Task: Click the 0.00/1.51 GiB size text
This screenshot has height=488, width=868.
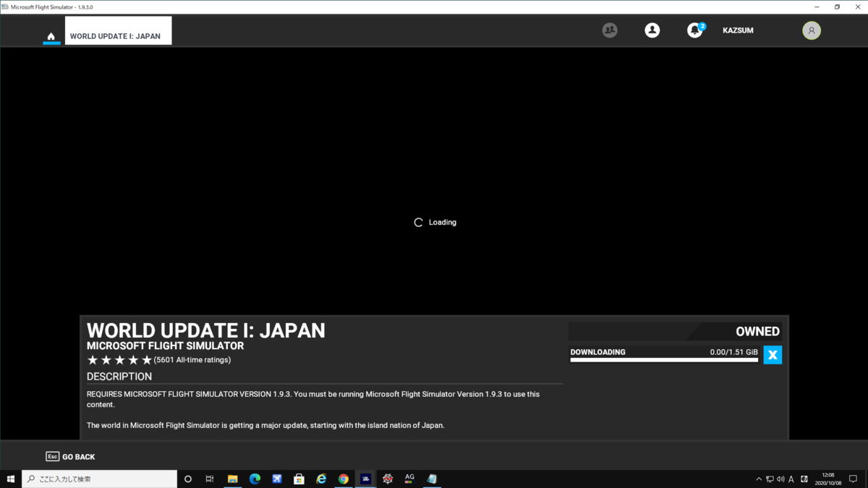Action: click(x=733, y=352)
